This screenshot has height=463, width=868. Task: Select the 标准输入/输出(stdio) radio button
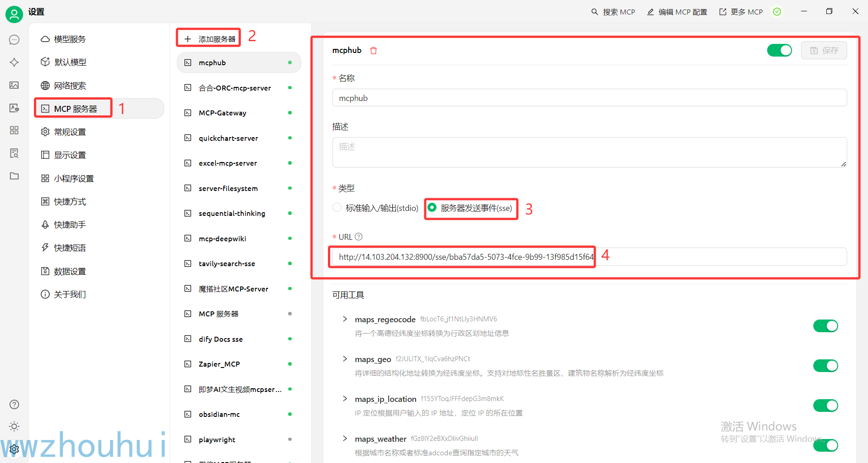point(337,207)
